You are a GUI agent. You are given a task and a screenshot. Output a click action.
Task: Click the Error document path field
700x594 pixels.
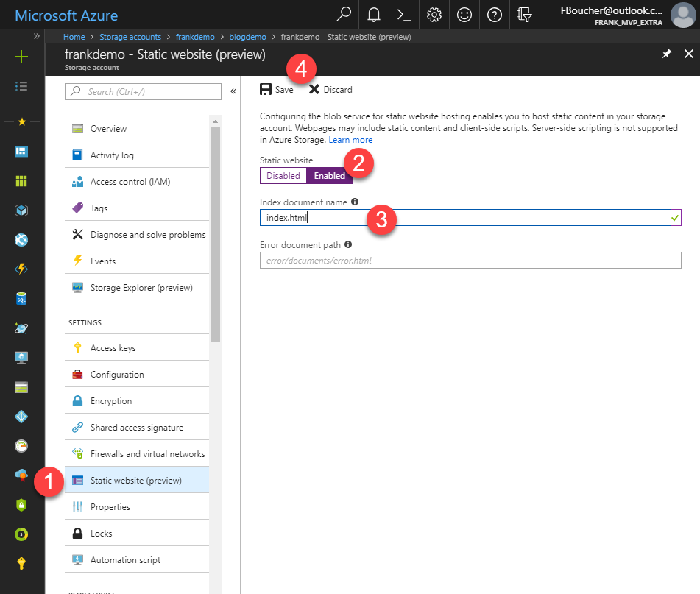click(x=470, y=261)
